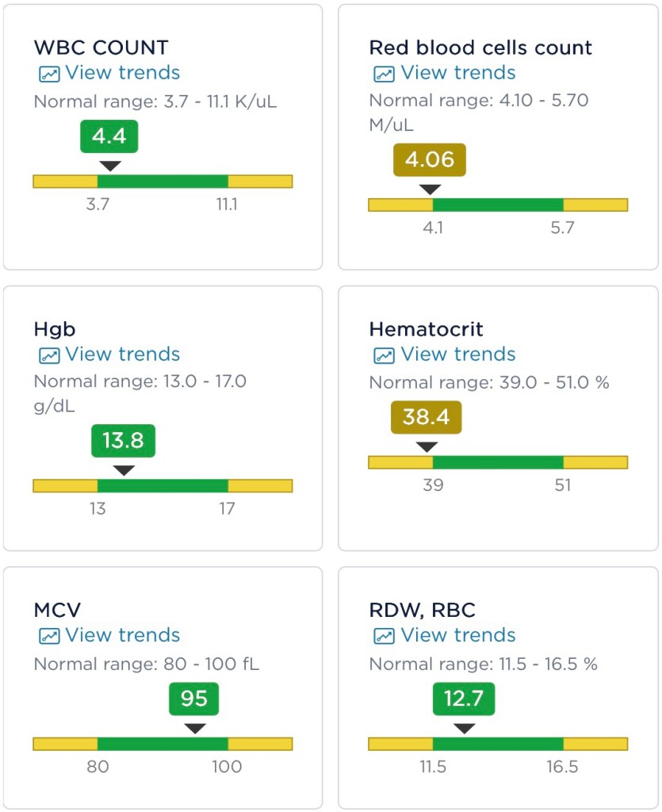Image resolution: width=662 pixels, height=812 pixels.
Task: Open View trends link for MCV
Action: pyautogui.click(x=122, y=635)
